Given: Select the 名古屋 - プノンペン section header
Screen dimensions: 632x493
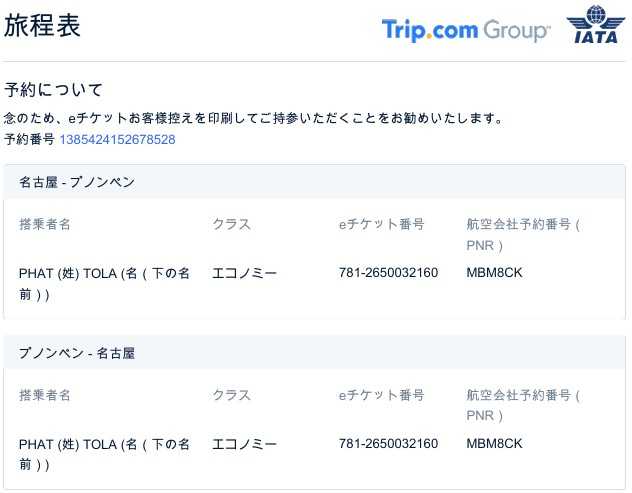Looking at the screenshot, I should click(77, 182).
